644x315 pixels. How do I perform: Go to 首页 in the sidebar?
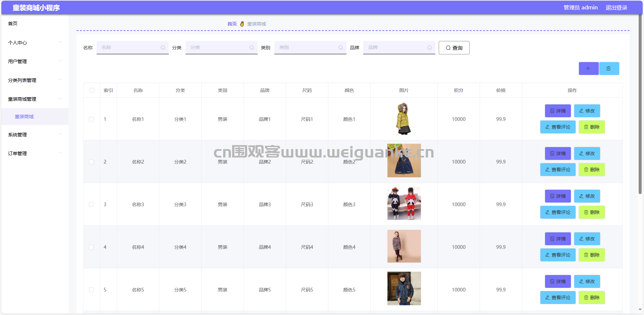click(13, 24)
